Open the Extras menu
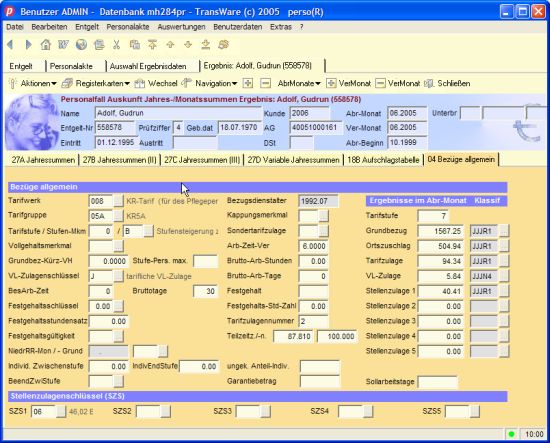Viewport: 550px width, 443px height. [x=281, y=27]
